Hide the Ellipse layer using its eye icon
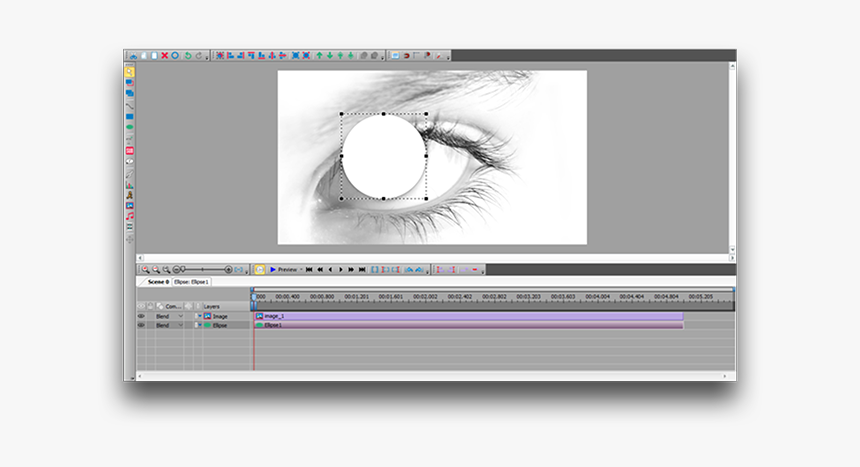This screenshot has width=860, height=467. tap(141, 325)
